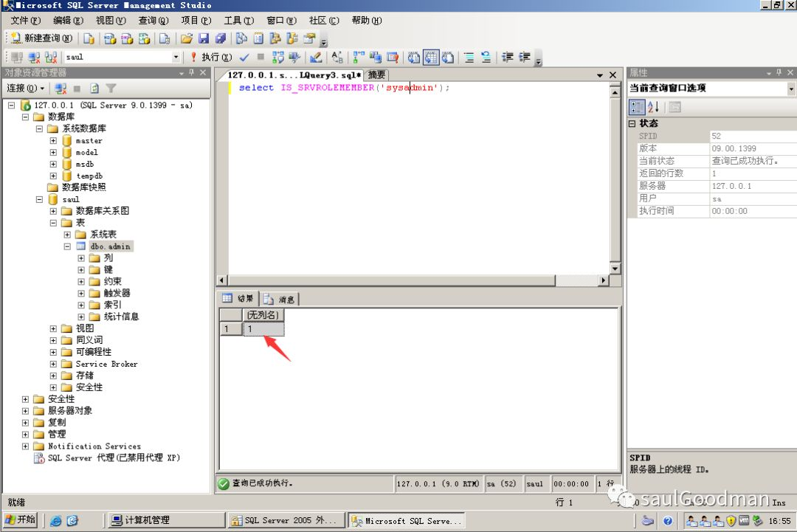Switch to the 摘要 tab
Viewport: 797px width, 532px height.
coord(376,75)
